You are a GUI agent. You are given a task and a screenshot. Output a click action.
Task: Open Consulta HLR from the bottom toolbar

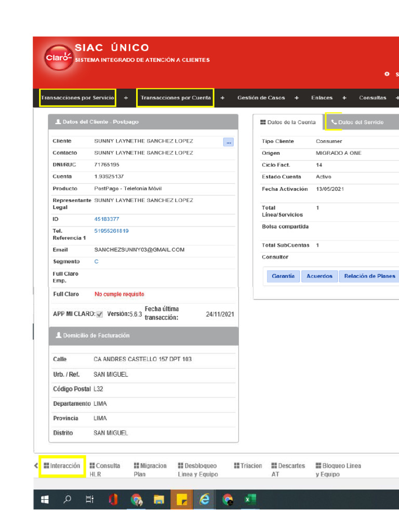104,470
